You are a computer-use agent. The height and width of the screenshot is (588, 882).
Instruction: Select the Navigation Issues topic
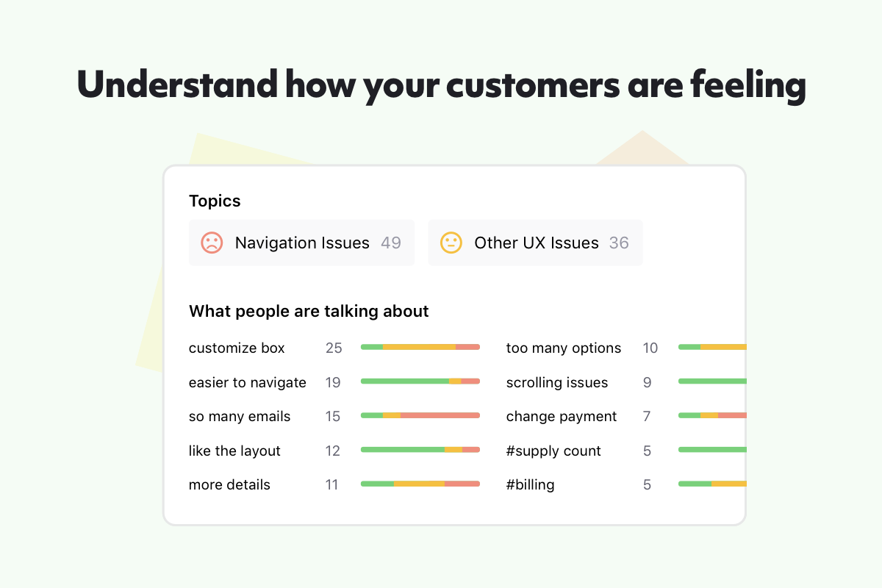point(302,243)
